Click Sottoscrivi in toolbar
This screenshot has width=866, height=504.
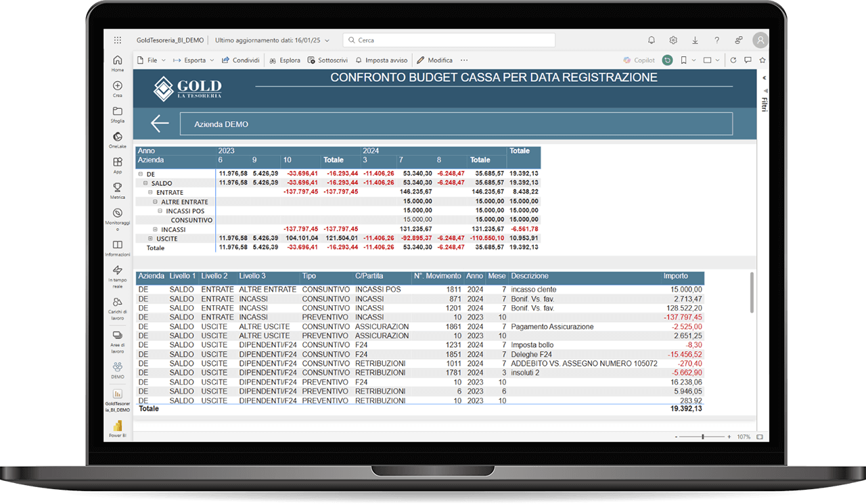pyautogui.click(x=327, y=60)
